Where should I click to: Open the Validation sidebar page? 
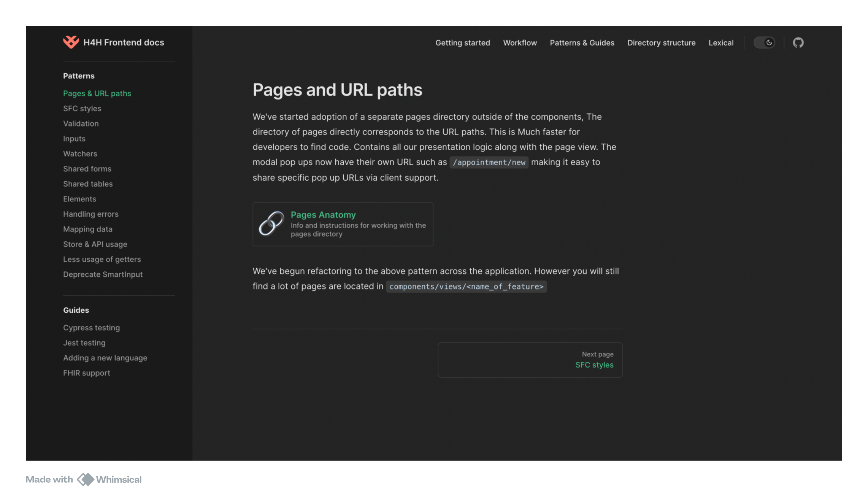81,124
